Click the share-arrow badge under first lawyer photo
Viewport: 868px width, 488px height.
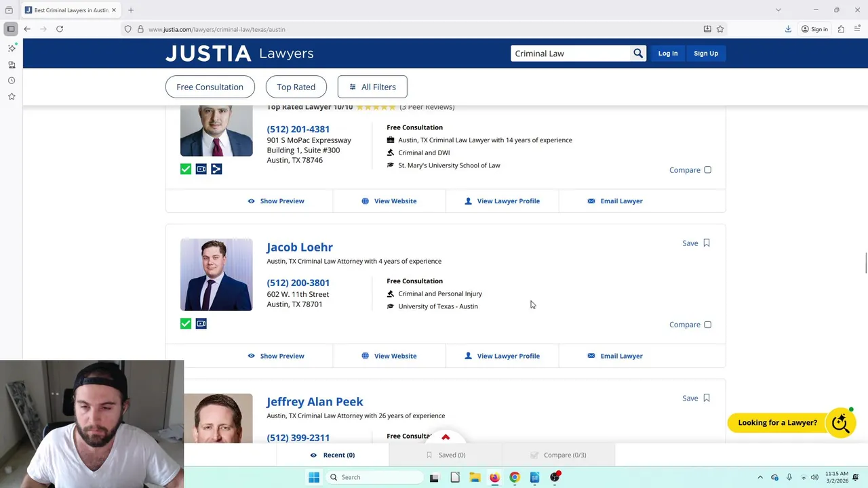click(216, 169)
